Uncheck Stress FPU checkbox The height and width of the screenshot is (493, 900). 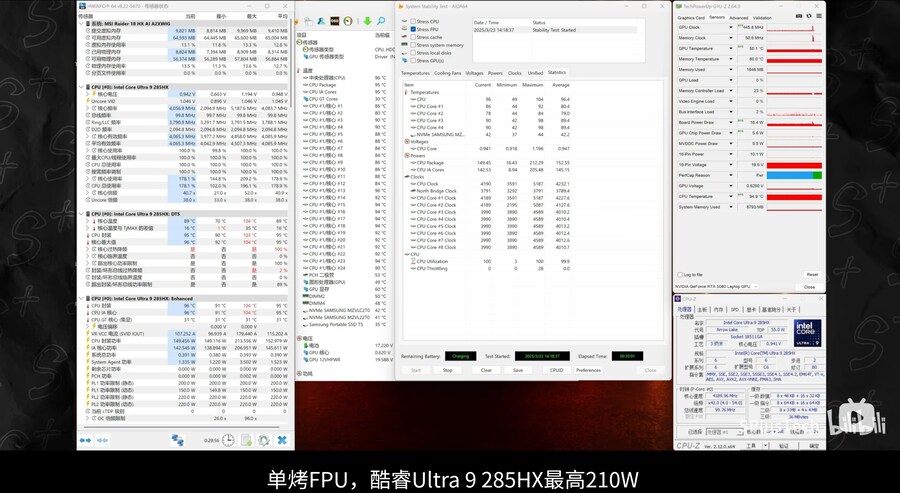[x=413, y=29]
